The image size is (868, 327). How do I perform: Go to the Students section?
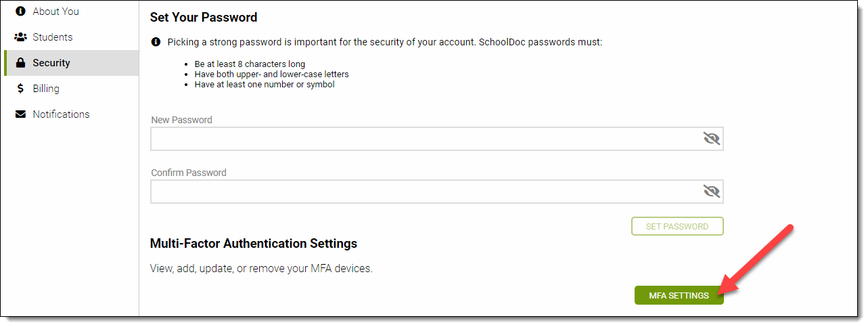(52, 37)
